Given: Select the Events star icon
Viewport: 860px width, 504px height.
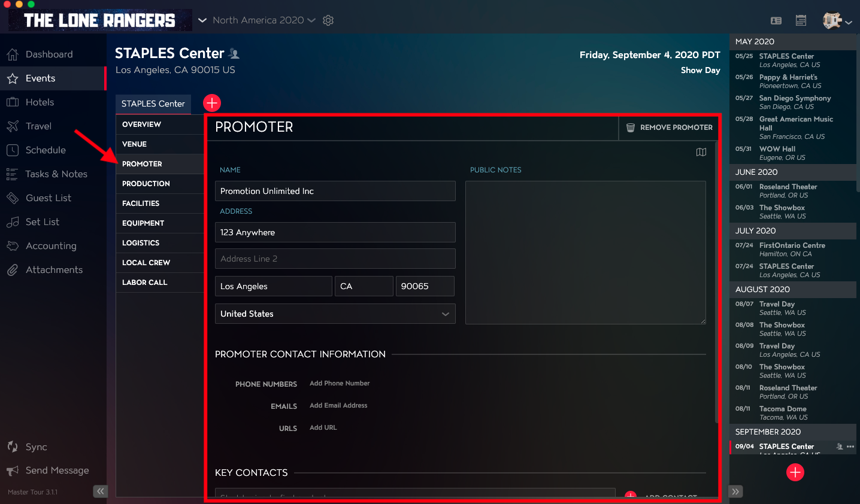Looking at the screenshot, I should pos(13,78).
